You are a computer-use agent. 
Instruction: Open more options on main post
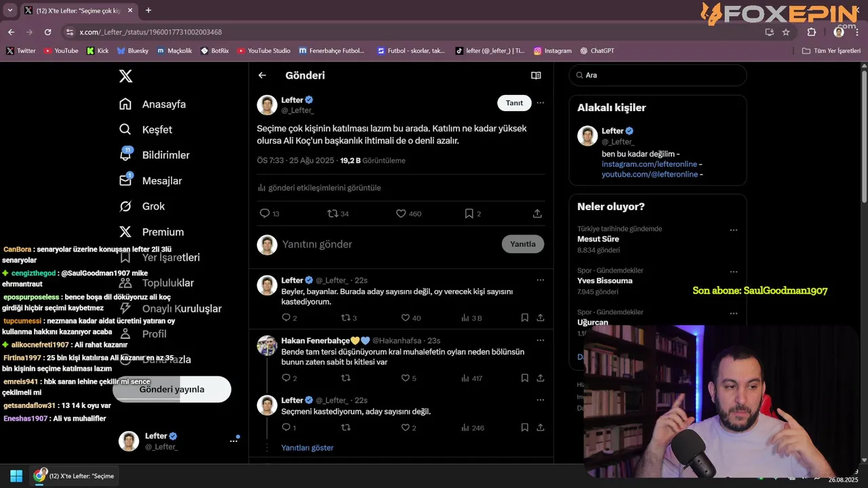[x=540, y=103]
